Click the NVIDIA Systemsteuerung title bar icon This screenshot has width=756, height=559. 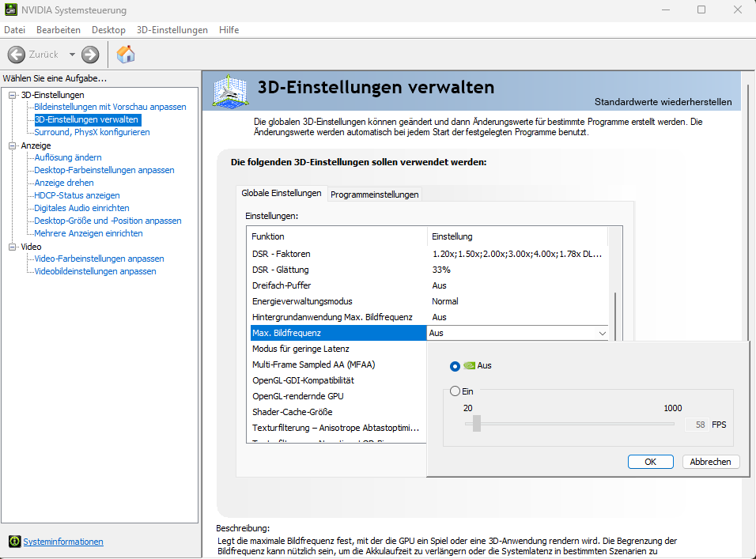(10, 9)
